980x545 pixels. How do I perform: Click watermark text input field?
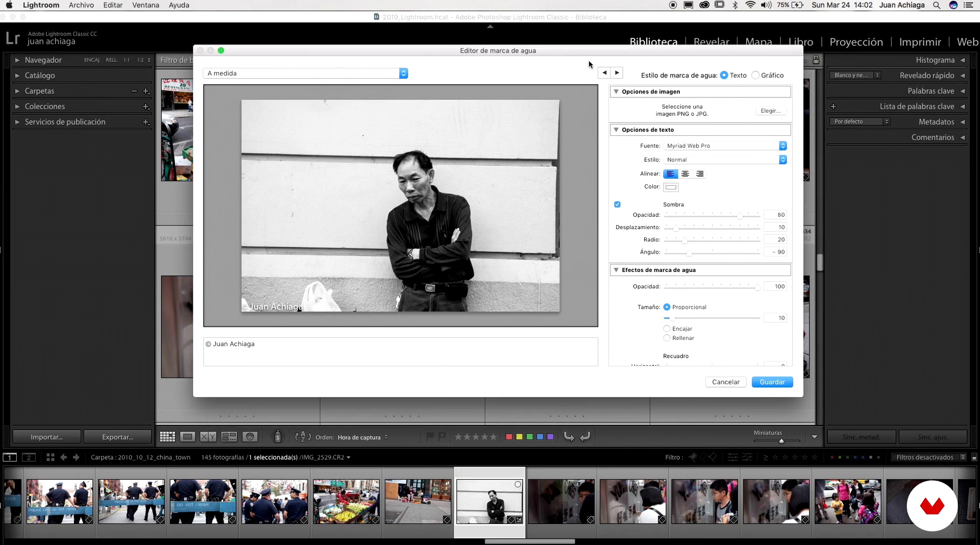[x=401, y=352]
